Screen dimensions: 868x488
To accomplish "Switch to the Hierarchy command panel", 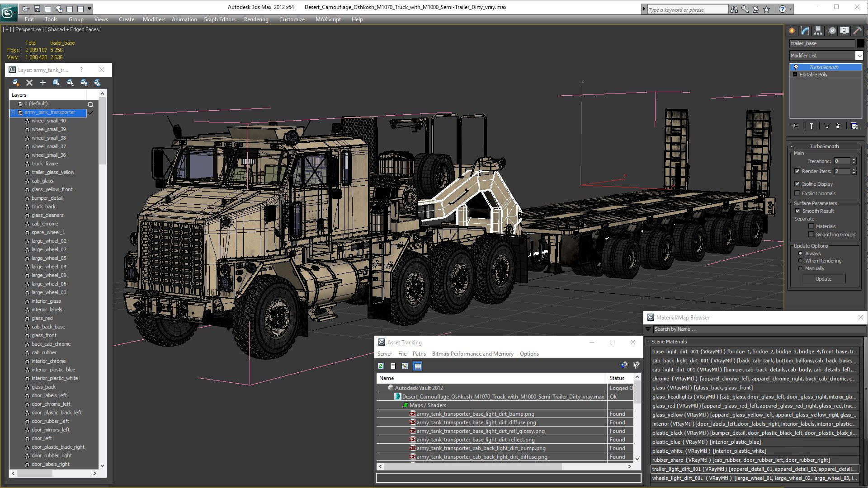I will pyautogui.click(x=818, y=31).
